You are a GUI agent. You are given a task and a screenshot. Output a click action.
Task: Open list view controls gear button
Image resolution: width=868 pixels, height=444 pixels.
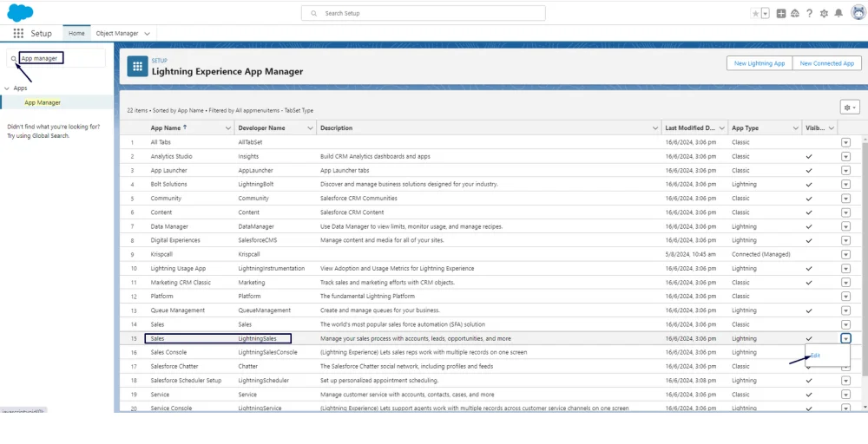850,108
